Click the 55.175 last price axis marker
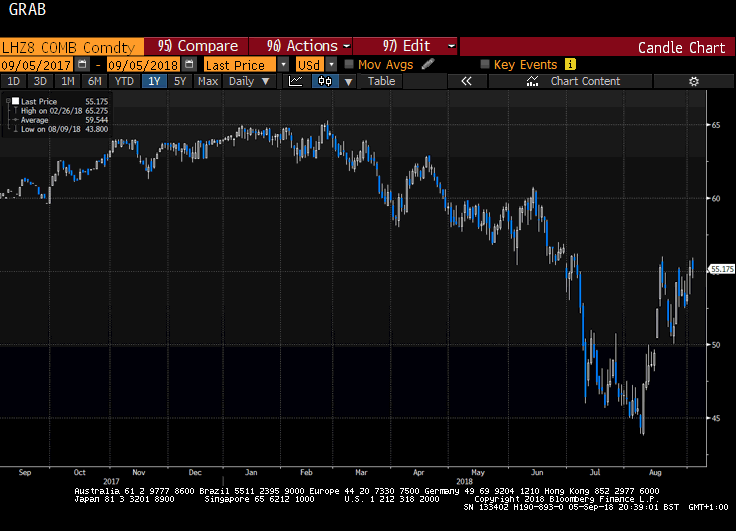The image size is (736, 531). [721, 269]
